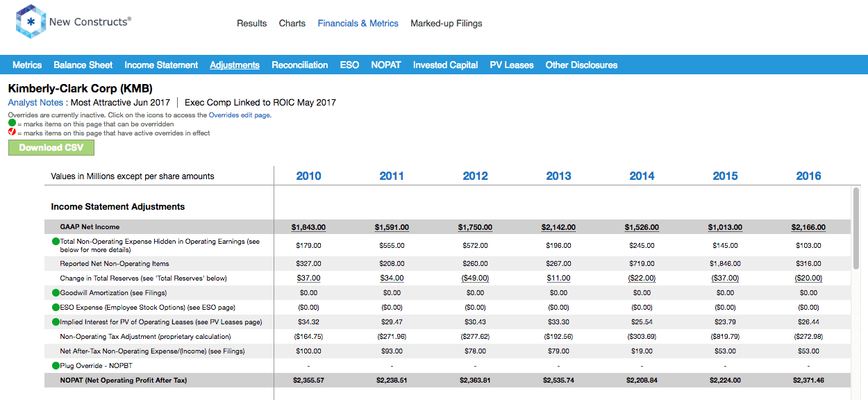Click green override icon beside Plug Override - NOPBT

[x=56, y=366]
